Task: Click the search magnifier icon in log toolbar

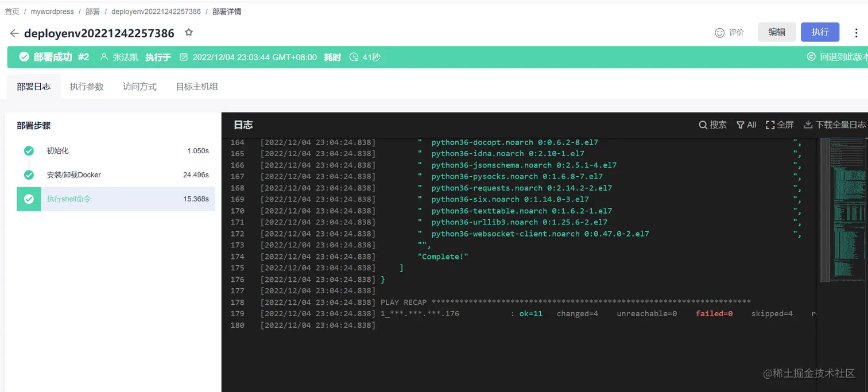Action: click(703, 125)
